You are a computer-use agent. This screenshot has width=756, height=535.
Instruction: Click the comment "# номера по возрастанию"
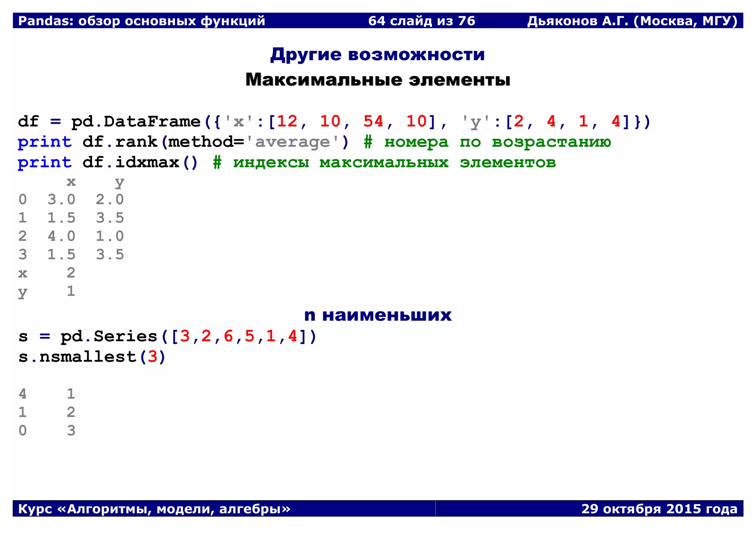click(487, 142)
